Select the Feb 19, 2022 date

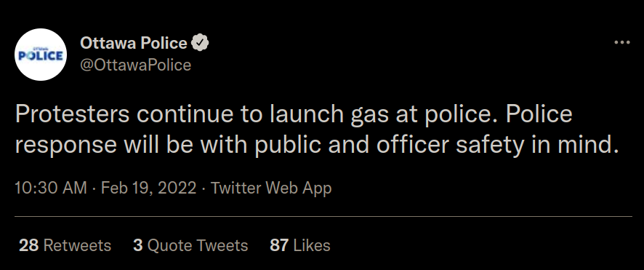click(149, 188)
